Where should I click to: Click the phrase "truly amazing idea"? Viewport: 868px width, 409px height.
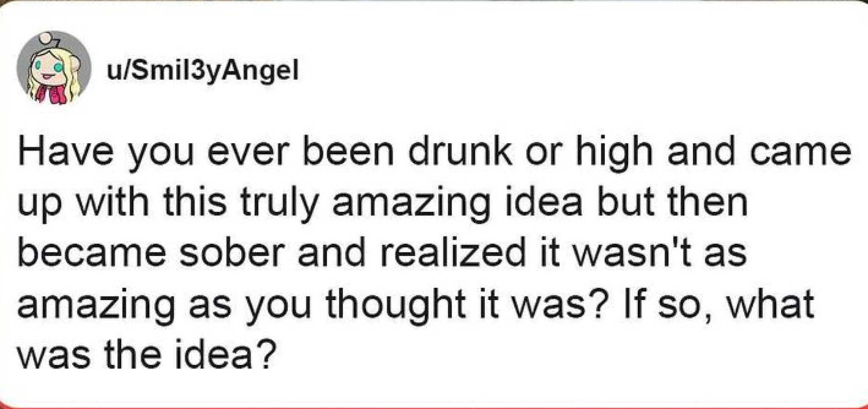[411, 203]
